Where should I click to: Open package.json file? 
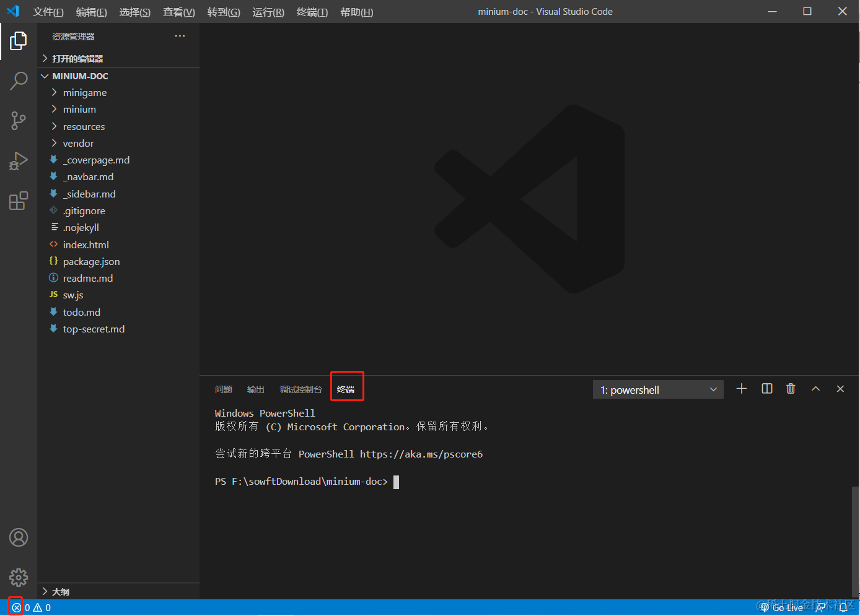pyautogui.click(x=118, y=262)
